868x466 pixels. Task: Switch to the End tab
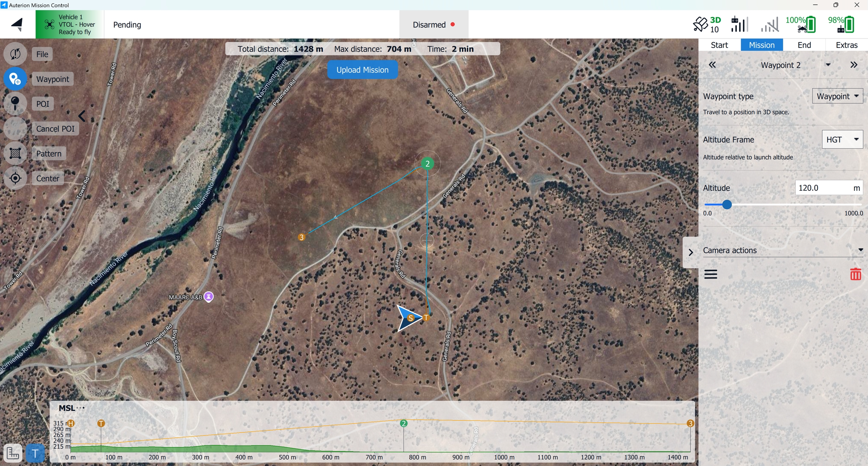tap(804, 45)
